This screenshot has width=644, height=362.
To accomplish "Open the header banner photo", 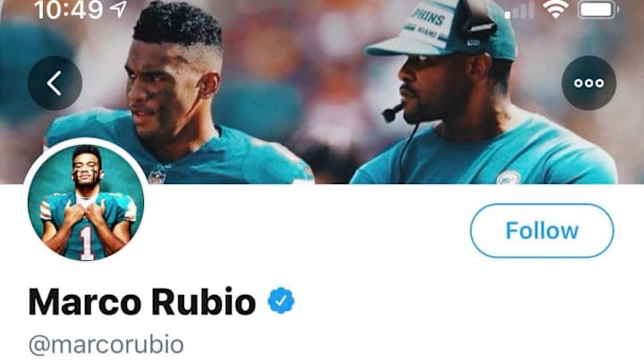I will tap(322, 92).
